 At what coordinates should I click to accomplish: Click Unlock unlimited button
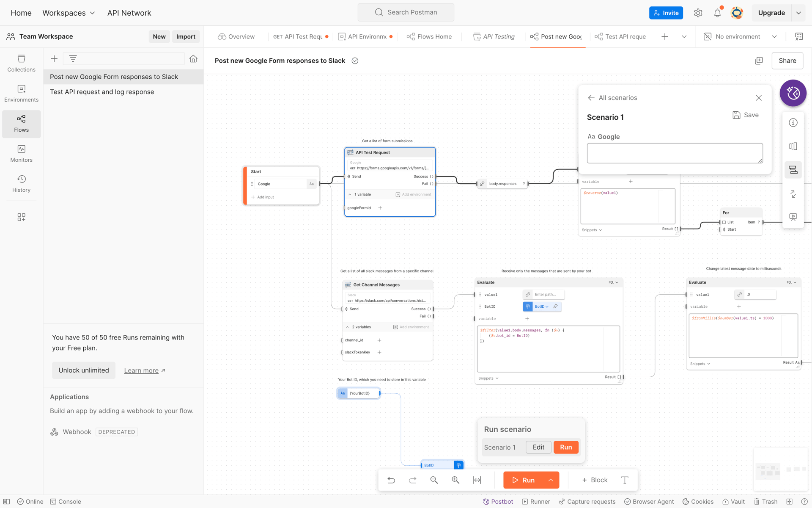[x=84, y=370]
